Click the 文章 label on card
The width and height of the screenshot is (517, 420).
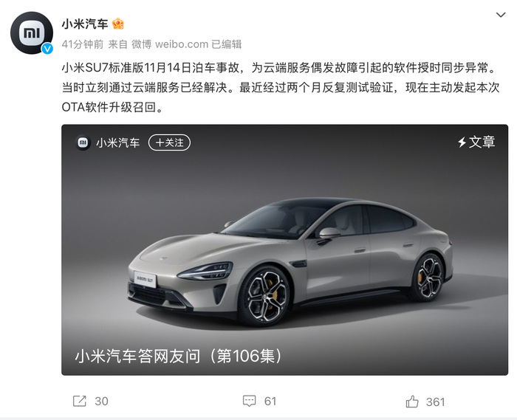[x=482, y=142]
